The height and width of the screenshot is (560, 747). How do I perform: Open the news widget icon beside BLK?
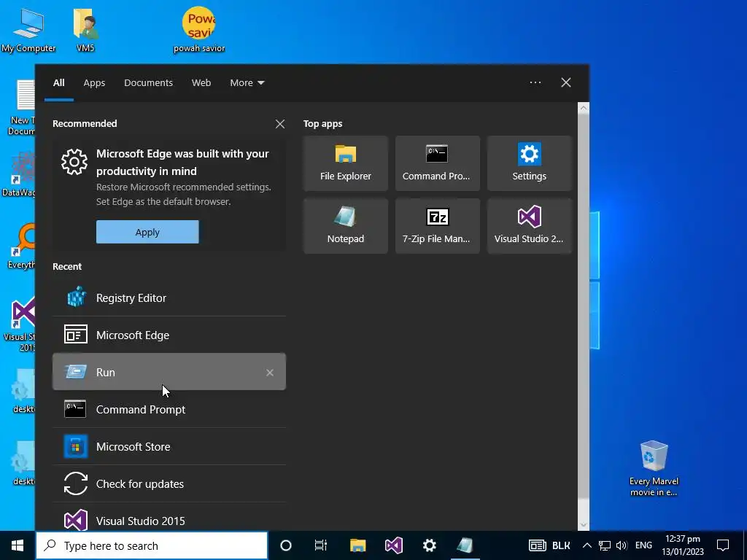pos(538,545)
